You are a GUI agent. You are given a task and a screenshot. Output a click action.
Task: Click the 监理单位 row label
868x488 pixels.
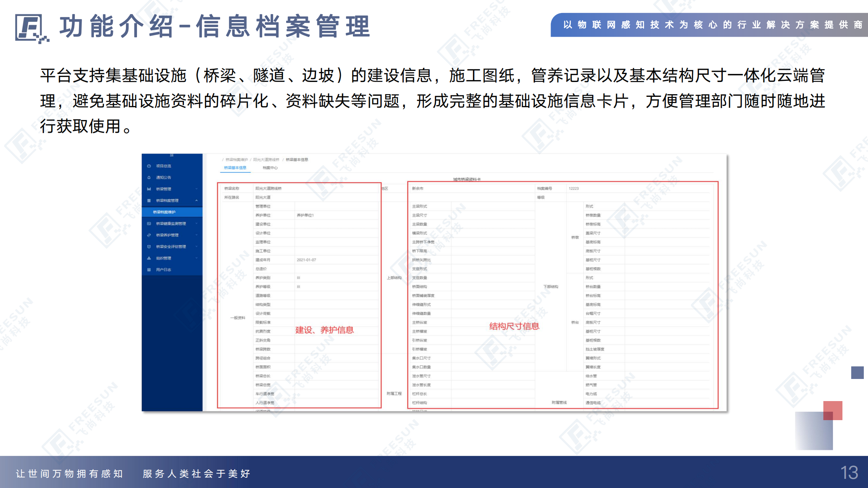coord(263,242)
